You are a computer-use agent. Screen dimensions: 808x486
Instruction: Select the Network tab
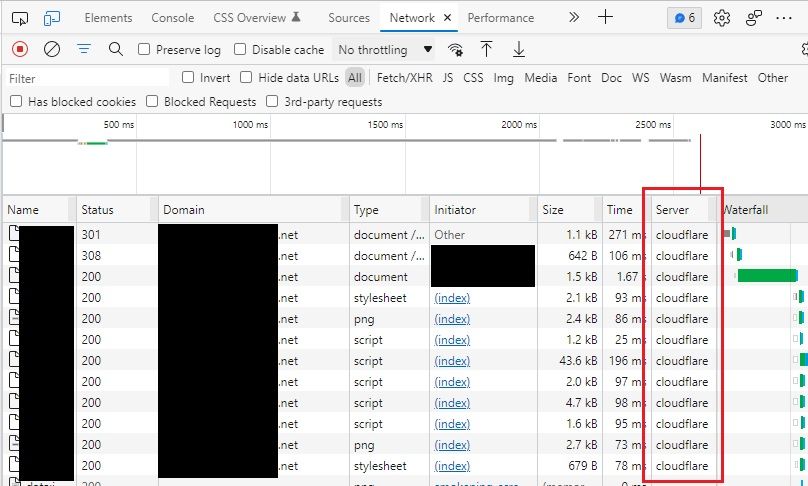coord(412,18)
